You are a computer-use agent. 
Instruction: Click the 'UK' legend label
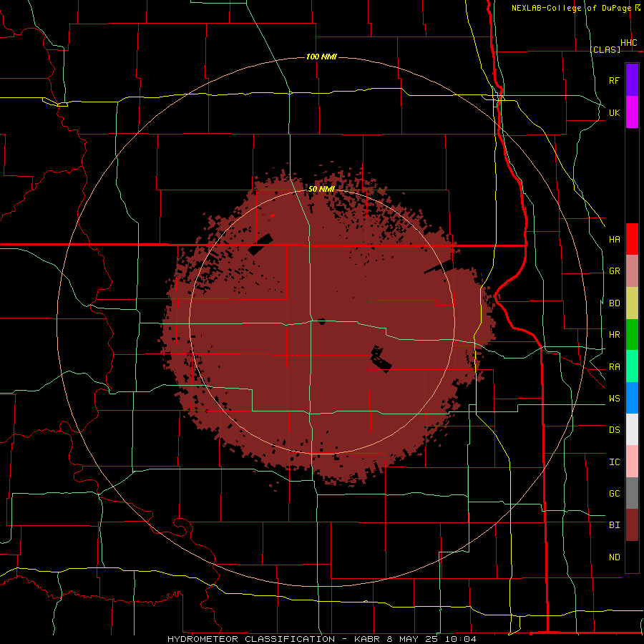coord(614,112)
